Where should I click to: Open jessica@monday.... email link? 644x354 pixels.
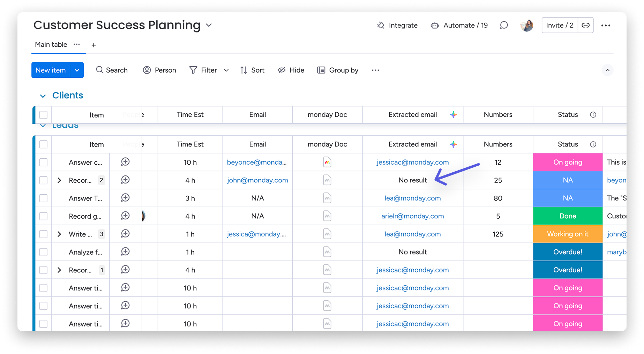(x=256, y=234)
